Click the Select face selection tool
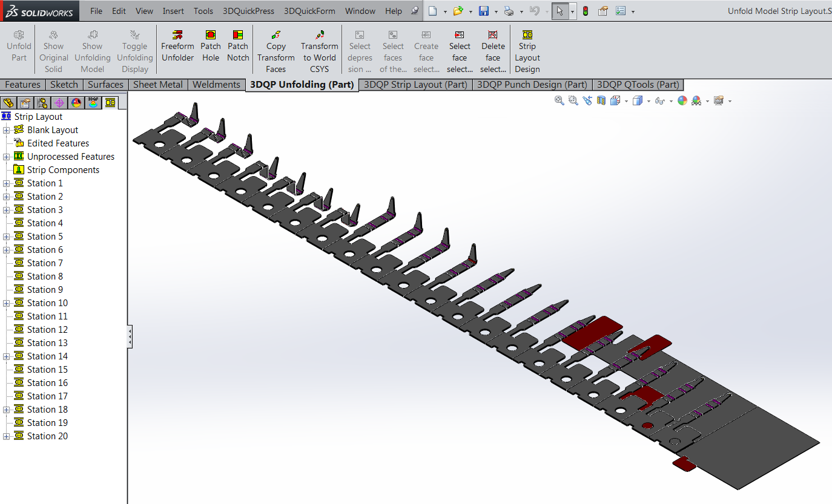This screenshot has width=832, height=504. tap(460, 52)
